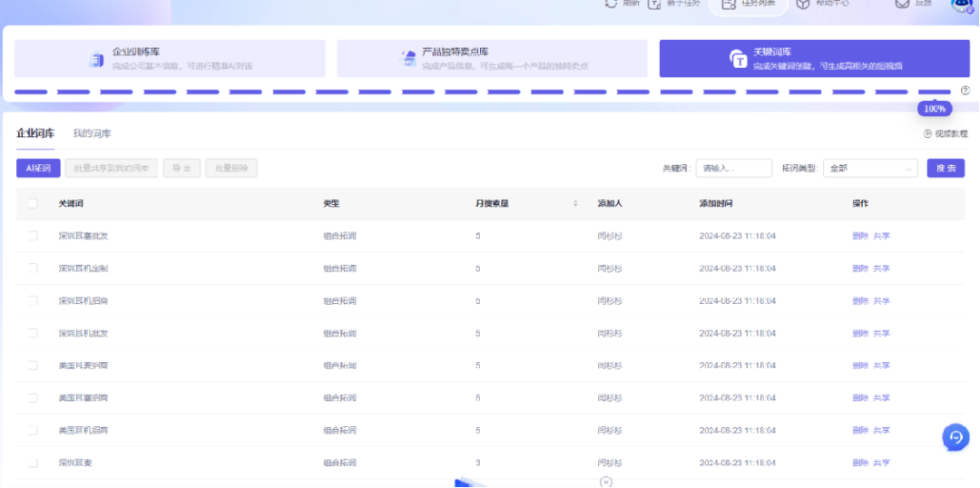This screenshot has width=980, height=488.
Task: Check the box for 美国耳塞招商
Action: pyautogui.click(x=33, y=398)
